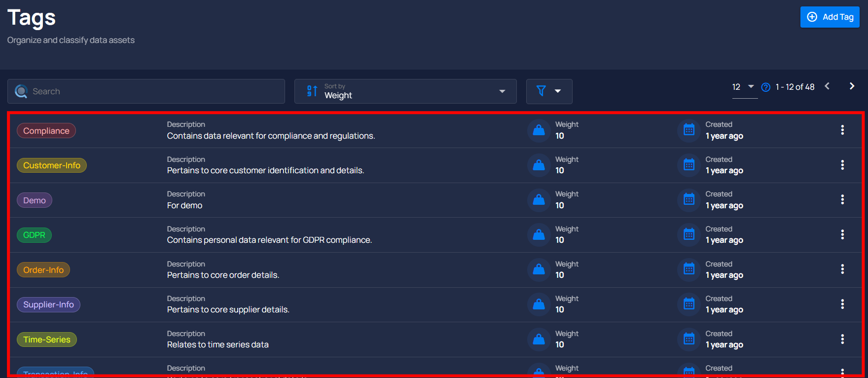Screen dimensions: 868x378
Task: Click the weight icon in Time-Series row
Action: point(539,339)
